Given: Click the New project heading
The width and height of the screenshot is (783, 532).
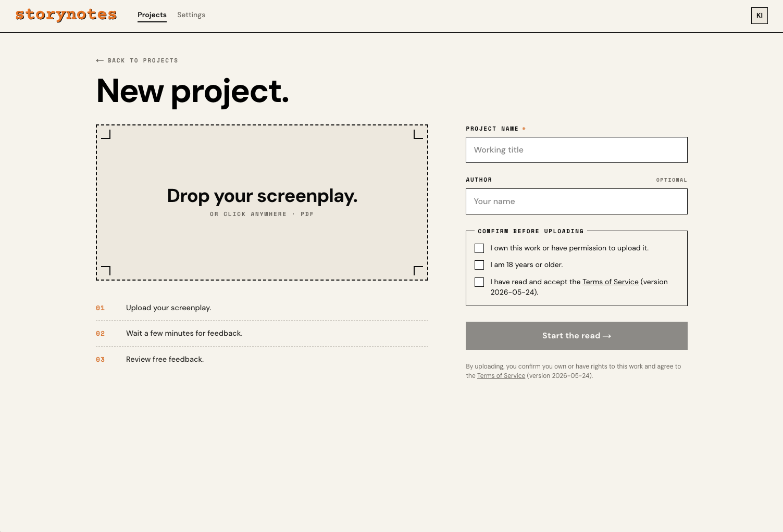Looking at the screenshot, I should point(193,91).
